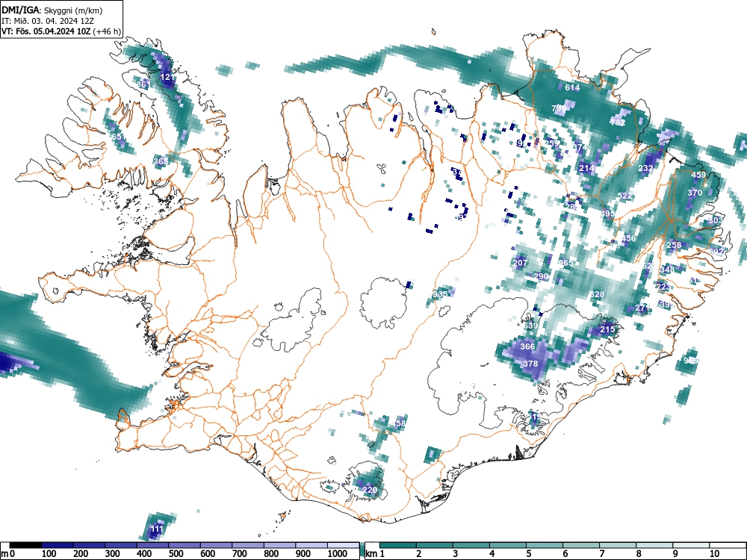Click the visibility value 348 on map
The height and width of the screenshot is (560, 747).
click(x=667, y=270)
